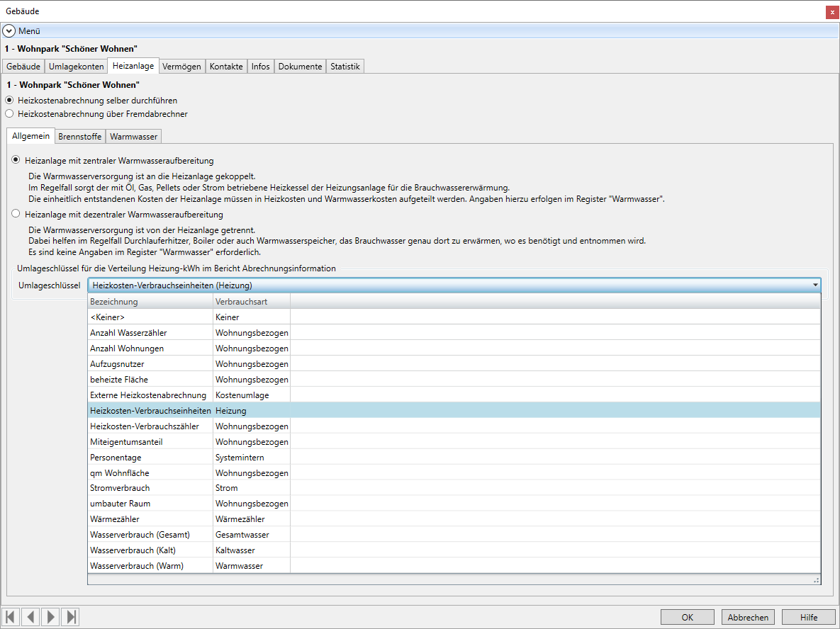Collapse the Umlageschlüssel dropdown arrow
Viewport: 840px width, 629px height.
click(815, 285)
